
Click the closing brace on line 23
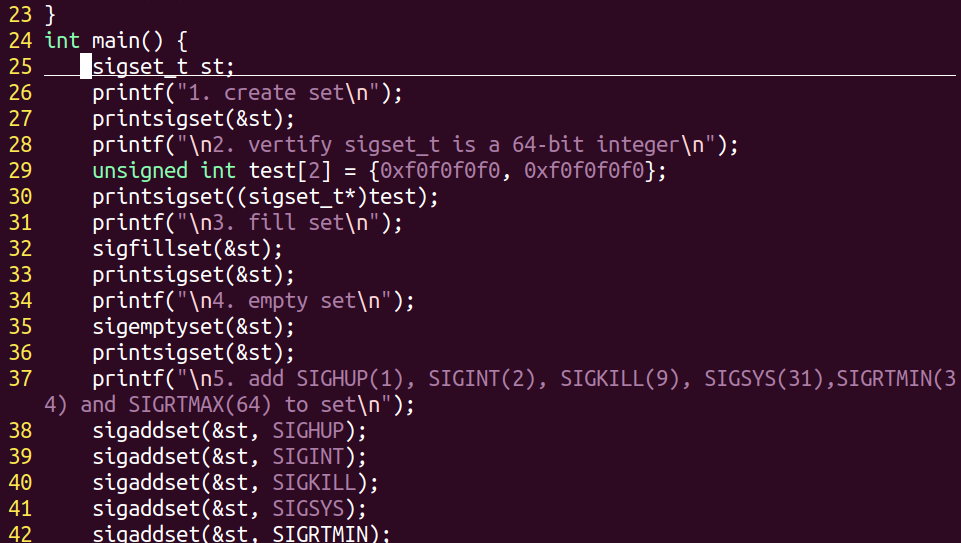click(51, 15)
